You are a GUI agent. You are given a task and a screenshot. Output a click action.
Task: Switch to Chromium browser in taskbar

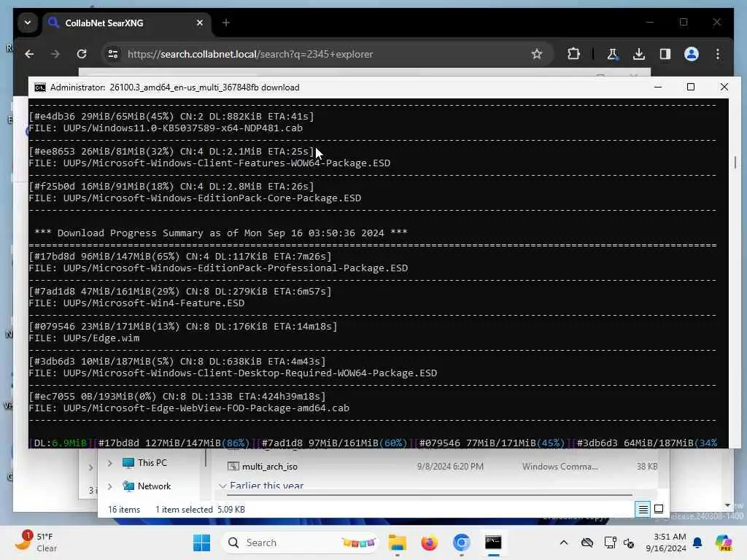461,542
